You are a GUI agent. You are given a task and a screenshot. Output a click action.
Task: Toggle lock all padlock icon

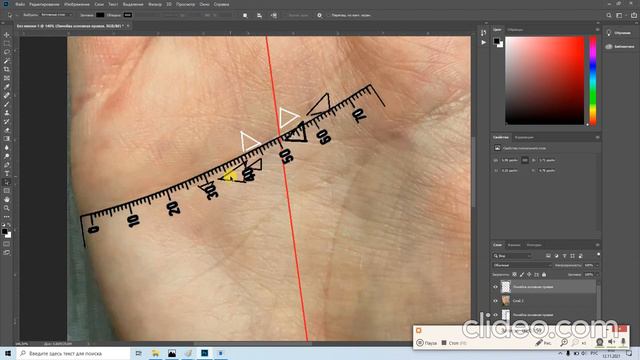544,275
